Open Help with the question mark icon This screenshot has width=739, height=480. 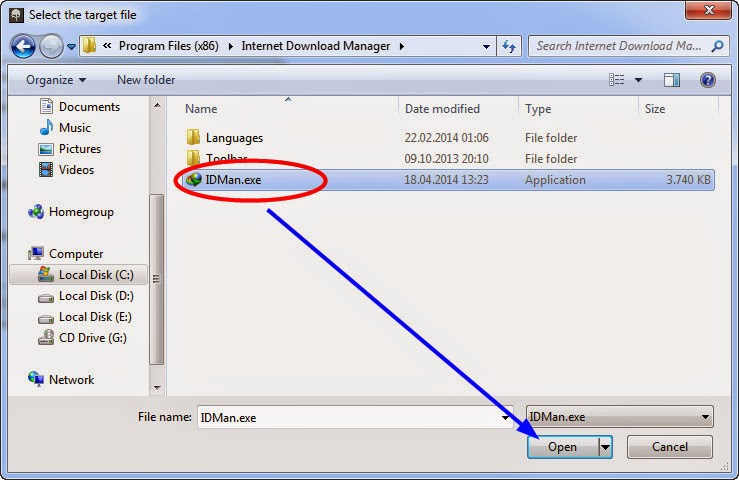tap(707, 80)
